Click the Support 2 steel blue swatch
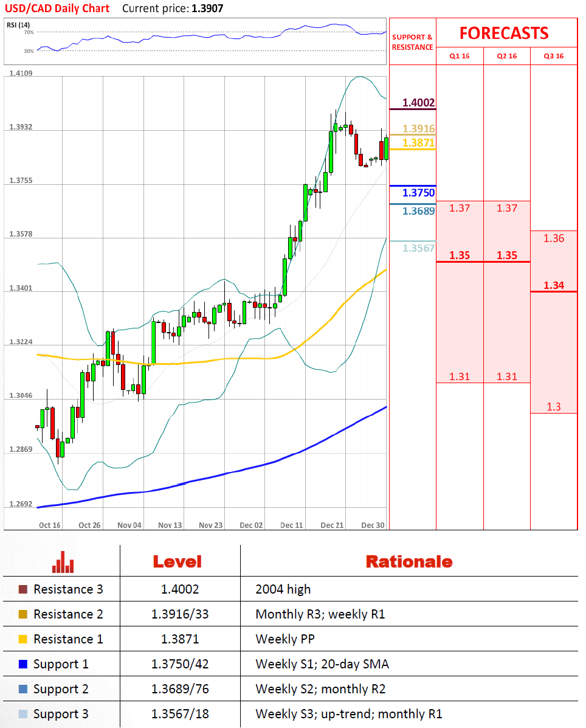 pos(22,689)
